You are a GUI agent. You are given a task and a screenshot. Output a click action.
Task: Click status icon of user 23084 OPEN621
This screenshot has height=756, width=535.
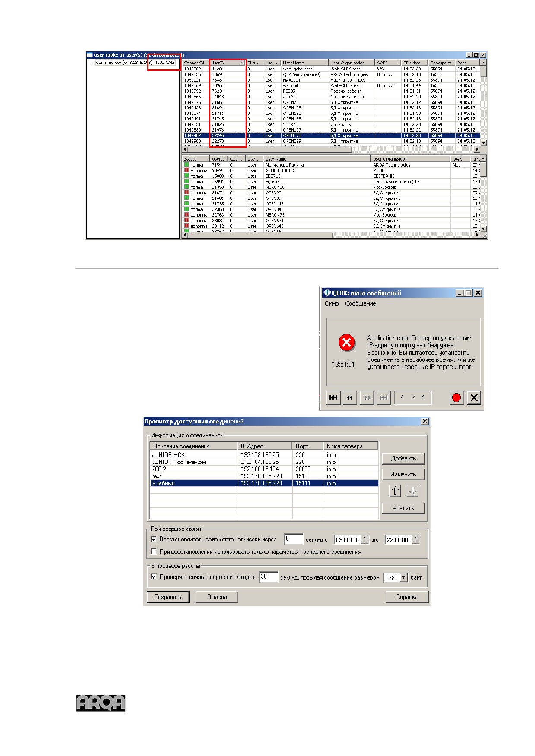pos(187,220)
